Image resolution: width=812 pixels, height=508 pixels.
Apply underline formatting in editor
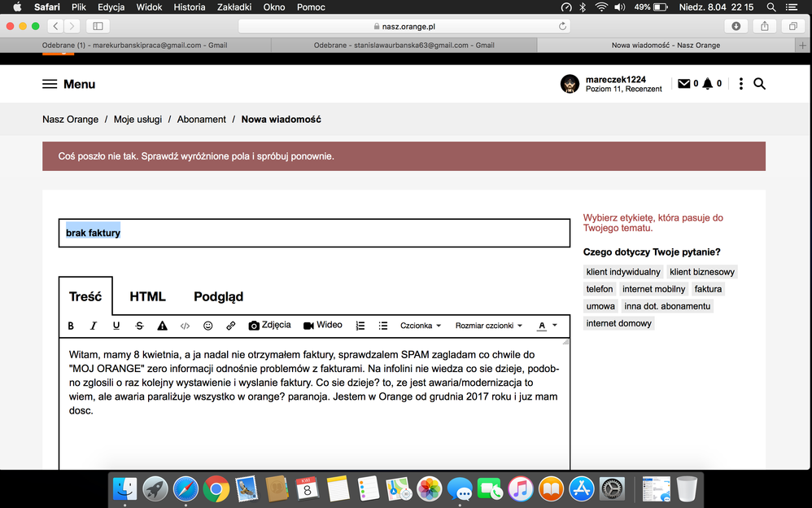click(116, 326)
